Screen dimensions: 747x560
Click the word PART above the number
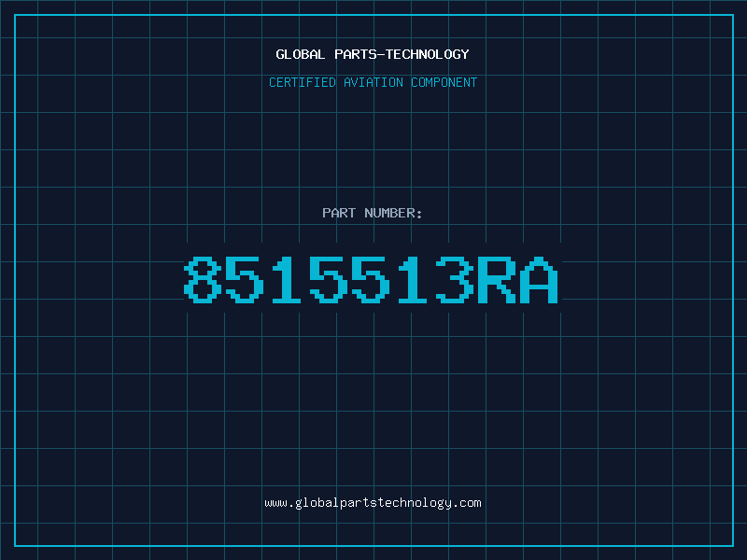pyautogui.click(x=339, y=213)
